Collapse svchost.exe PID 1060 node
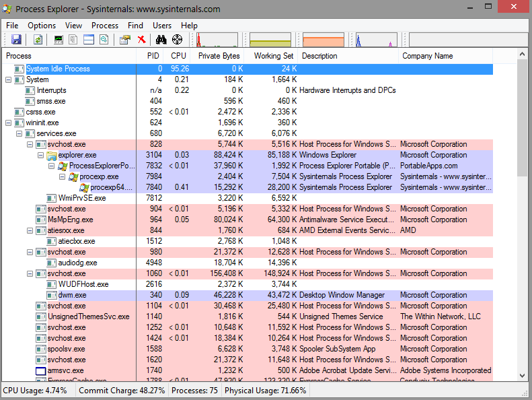This screenshot has height=400, width=532. (30, 274)
